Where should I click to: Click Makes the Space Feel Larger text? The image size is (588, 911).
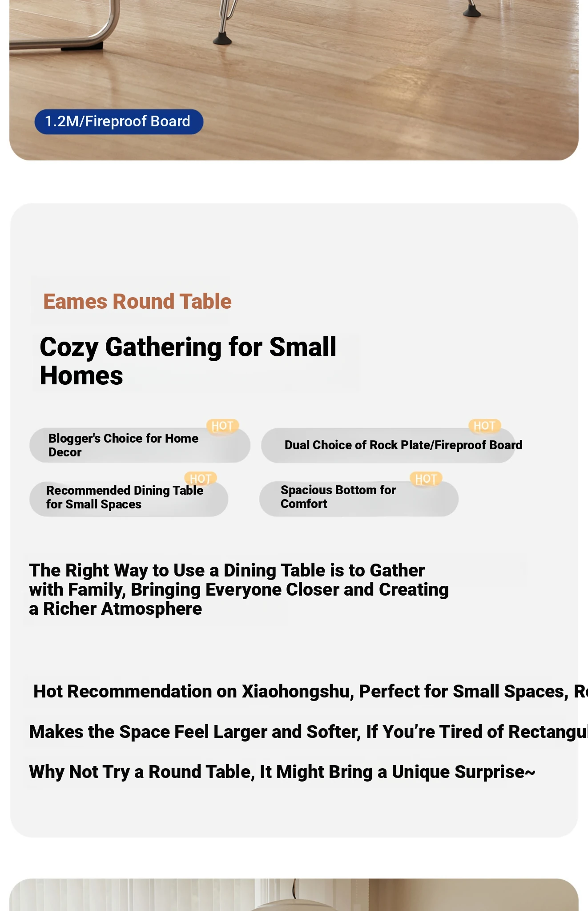coord(308,732)
